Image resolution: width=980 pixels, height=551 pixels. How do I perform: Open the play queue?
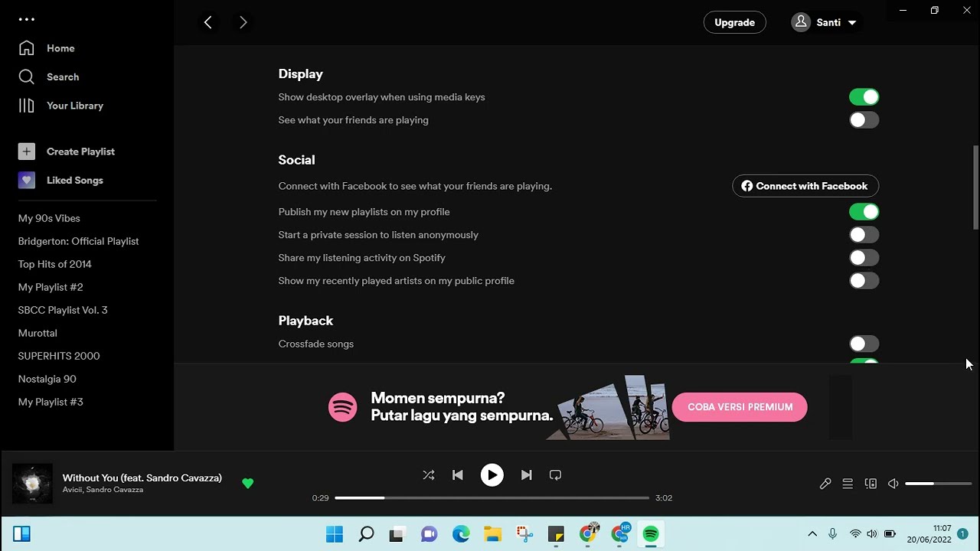[848, 484]
